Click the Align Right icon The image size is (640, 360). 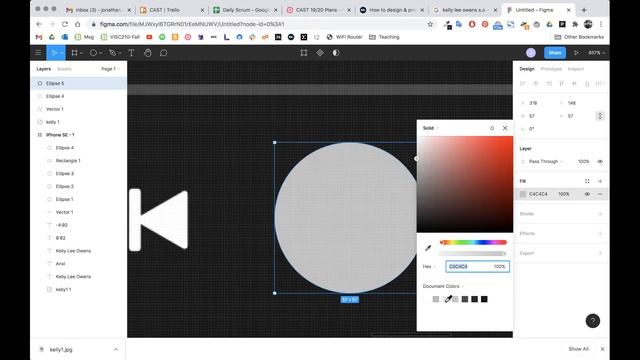tap(549, 83)
